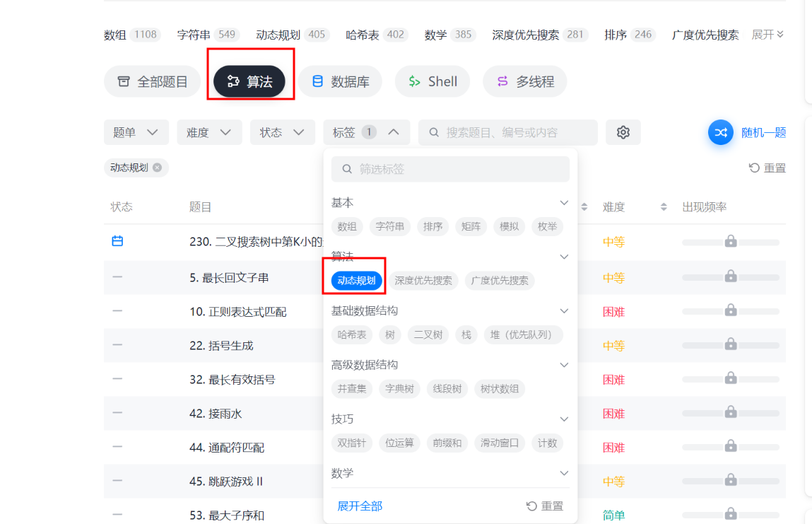Image resolution: width=812 pixels, height=524 pixels.
Task: Click lock icon in 接雨水 row
Action: 731,412
